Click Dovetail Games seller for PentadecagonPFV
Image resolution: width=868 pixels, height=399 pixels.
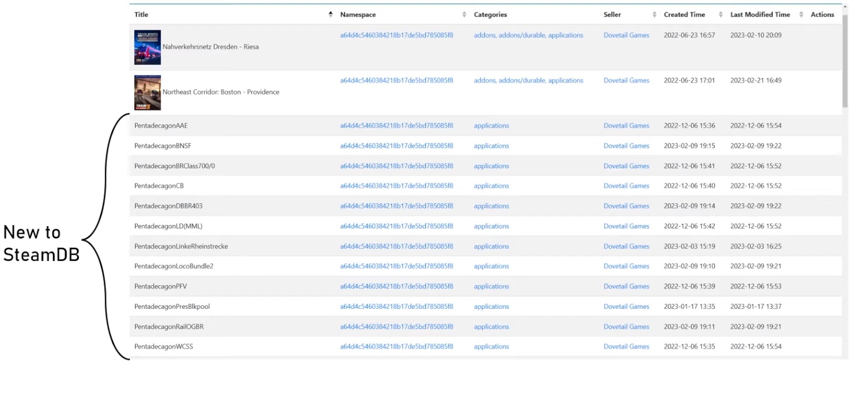point(626,286)
